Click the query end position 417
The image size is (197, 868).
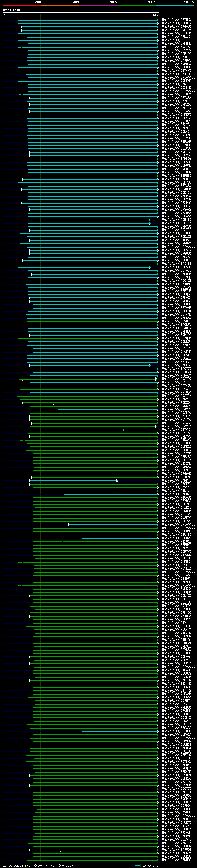pos(155,15)
